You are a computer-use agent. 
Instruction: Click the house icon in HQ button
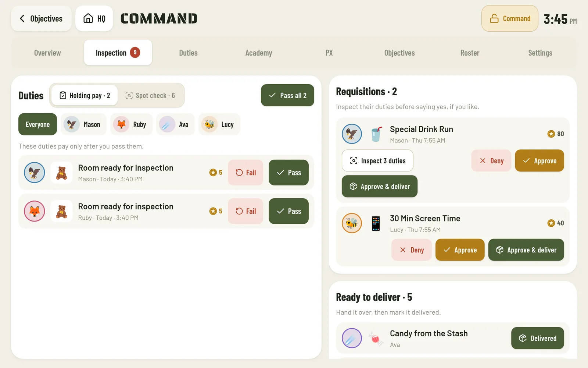coord(88,18)
